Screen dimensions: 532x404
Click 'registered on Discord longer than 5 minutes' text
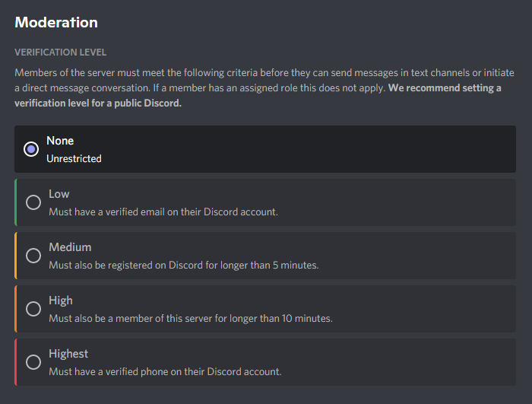[183, 266]
